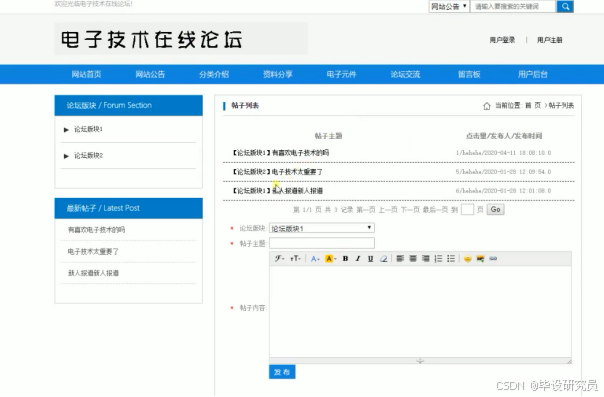Click the home icon in the breadcrumb
The image size is (604, 397).
(487, 106)
